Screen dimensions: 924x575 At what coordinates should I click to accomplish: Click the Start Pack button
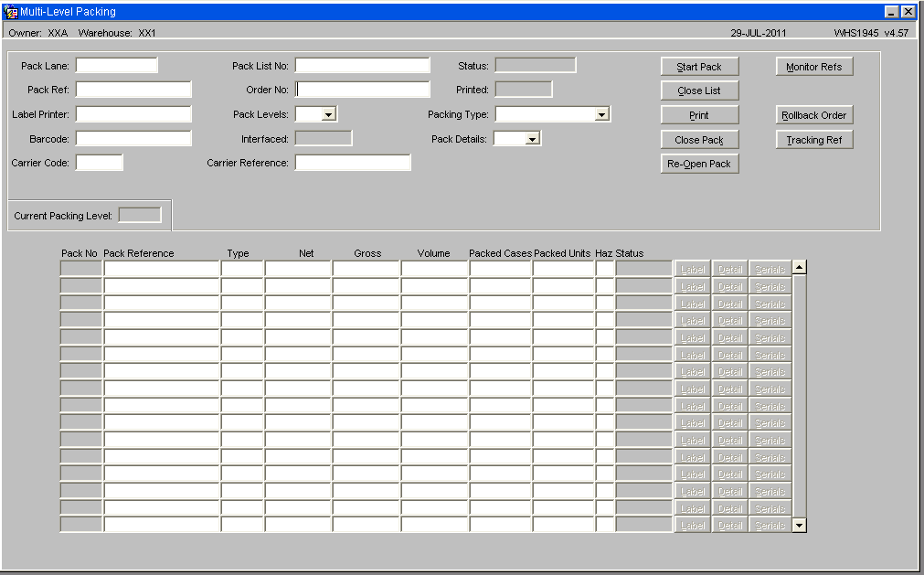pos(699,67)
